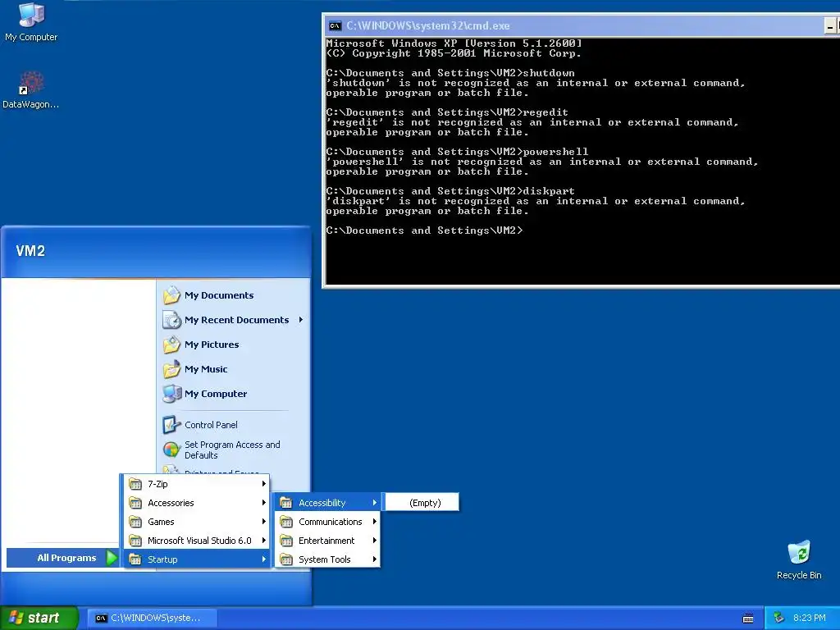Click the Copyright 1985-2001 Microsoft Corp. line
The width and height of the screenshot is (840, 630).
tap(454, 53)
